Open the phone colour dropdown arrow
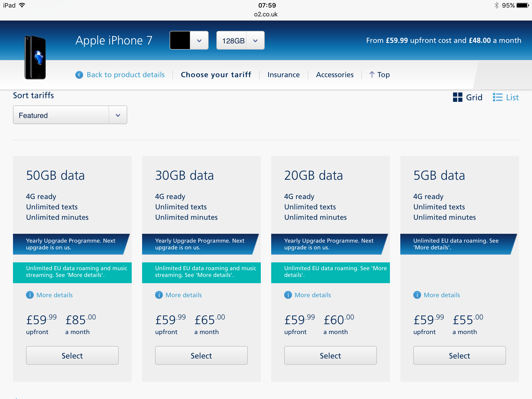Screen dimensions: 532x399 point(199,41)
